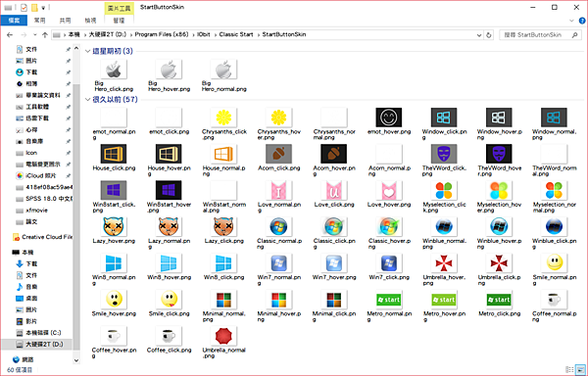Select Coffee_click.png cup icon

[169, 336]
